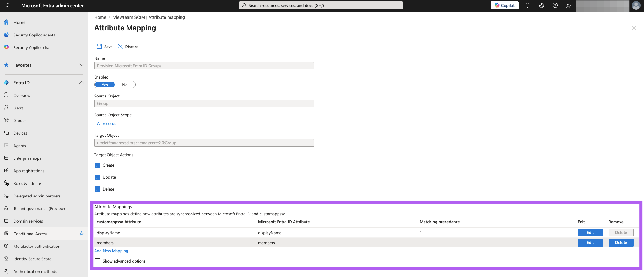The width and height of the screenshot is (644, 277).
Task: Click the Identity Secure Score trophy icon
Action: 6,258
